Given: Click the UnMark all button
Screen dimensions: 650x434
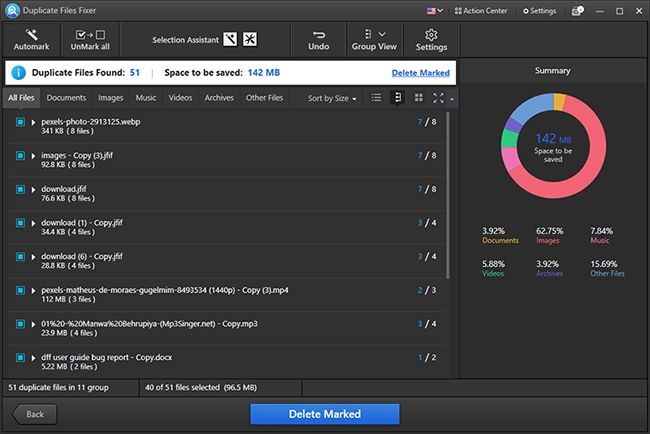Looking at the screenshot, I should (x=90, y=40).
